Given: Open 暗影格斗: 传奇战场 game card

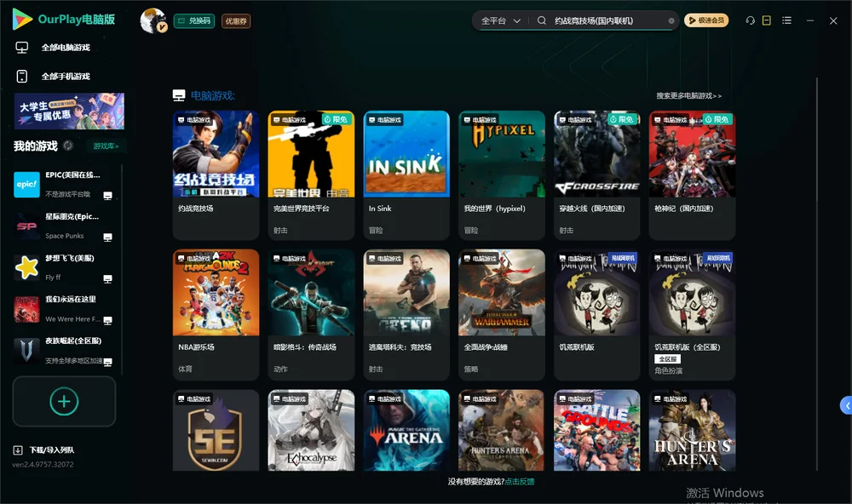Looking at the screenshot, I should pyautogui.click(x=311, y=314).
